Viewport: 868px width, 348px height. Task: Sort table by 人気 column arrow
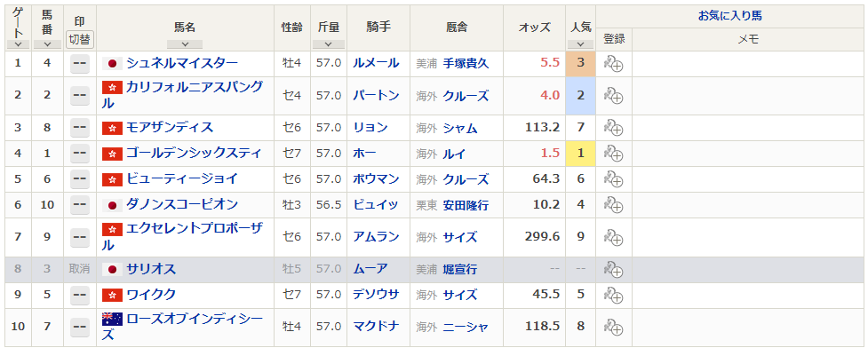pyautogui.click(x=580, y=44)
